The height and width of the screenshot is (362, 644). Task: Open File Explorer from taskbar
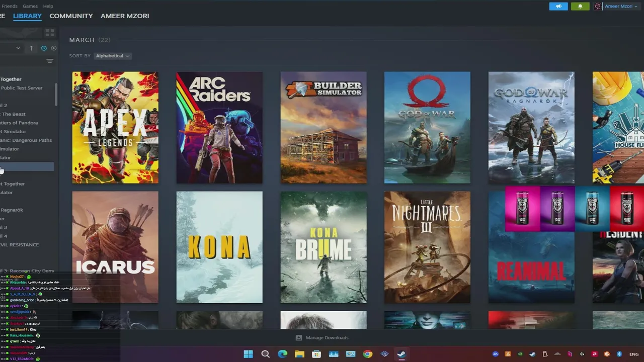coord(299,354)
